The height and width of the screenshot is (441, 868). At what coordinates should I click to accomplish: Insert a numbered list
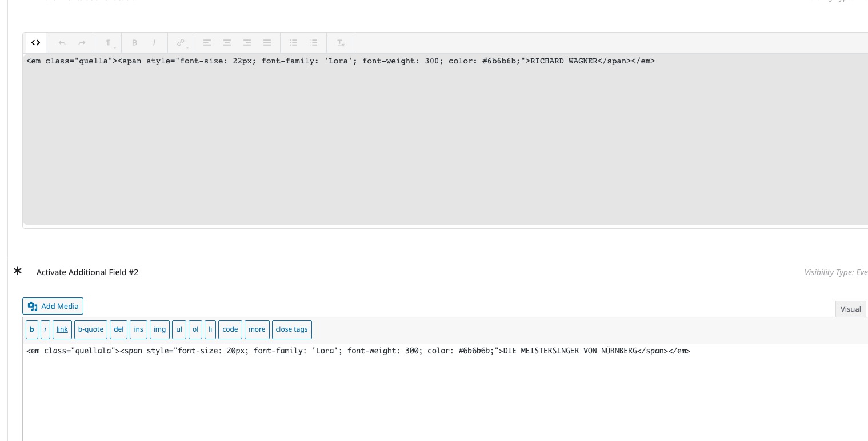(x=314, y=43)
